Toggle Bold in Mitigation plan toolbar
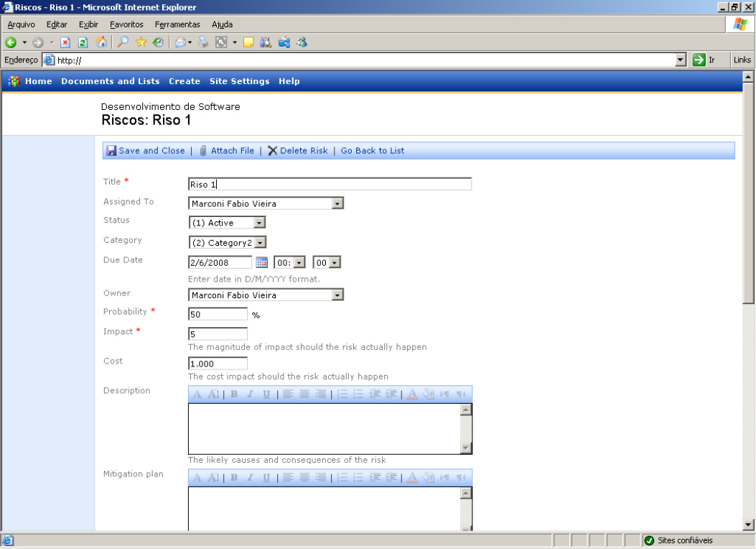Screen dimensions: 756x549 [234, 478]
